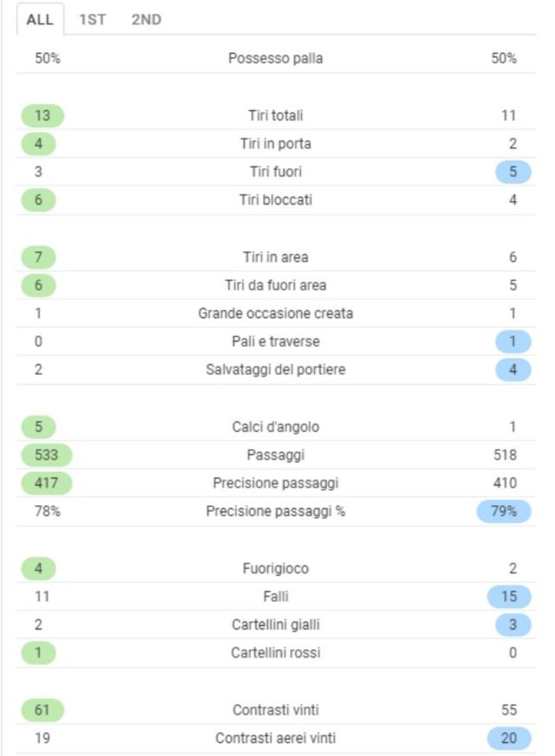Click the green 1 Cartellini rossi badge
The width and height of the screenshot is (555, 756).
38,653
